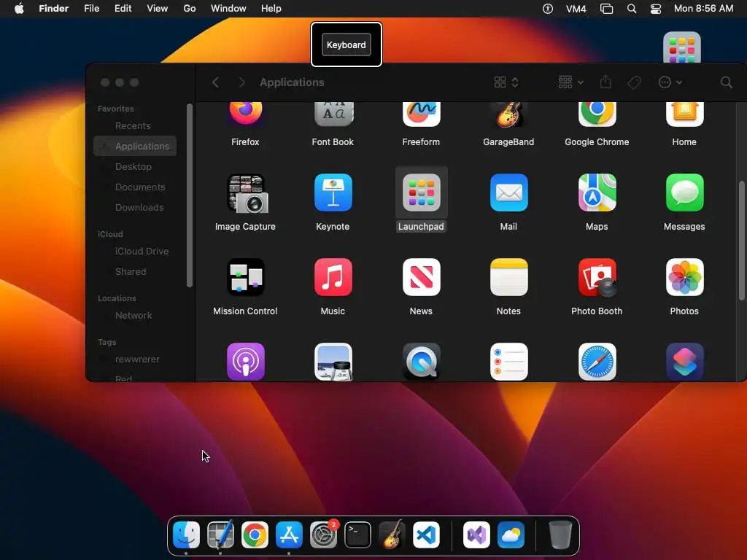Open Network in the sidebar

pos(135,315)
